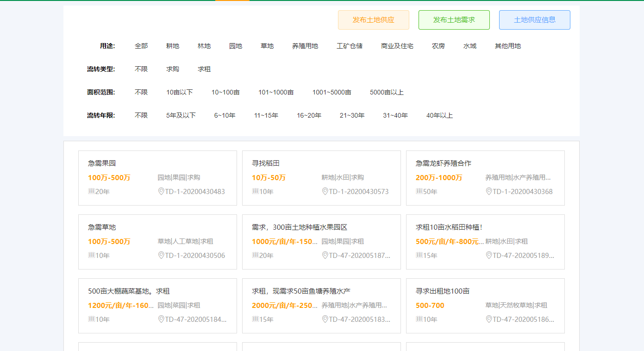644x351 pixels.
Task: Click calendar icon on 500亩大棚蔬菜基地 card
Action: click(91, 319)
